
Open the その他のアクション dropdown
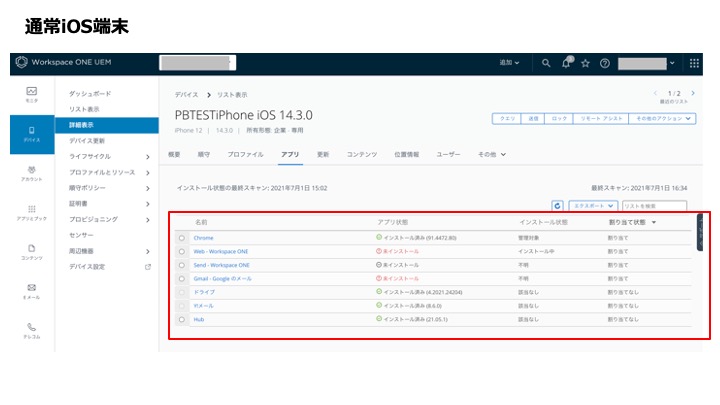coord(663,118)
